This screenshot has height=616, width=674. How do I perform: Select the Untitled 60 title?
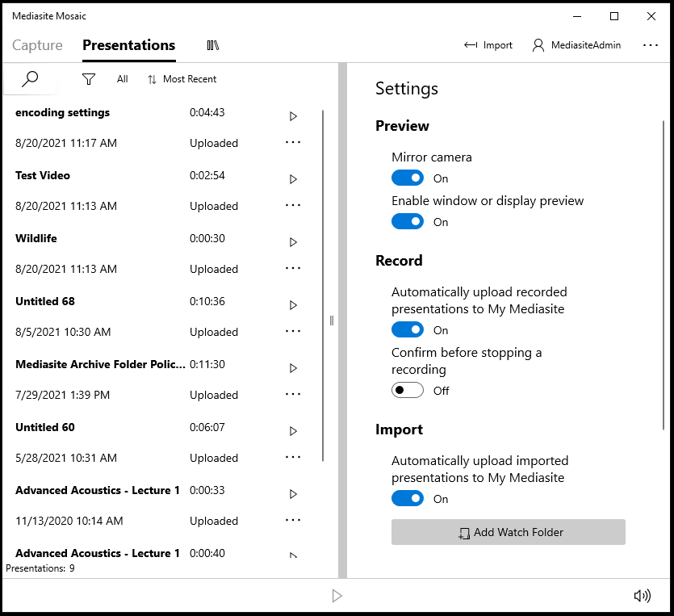[x=45, y=427]
